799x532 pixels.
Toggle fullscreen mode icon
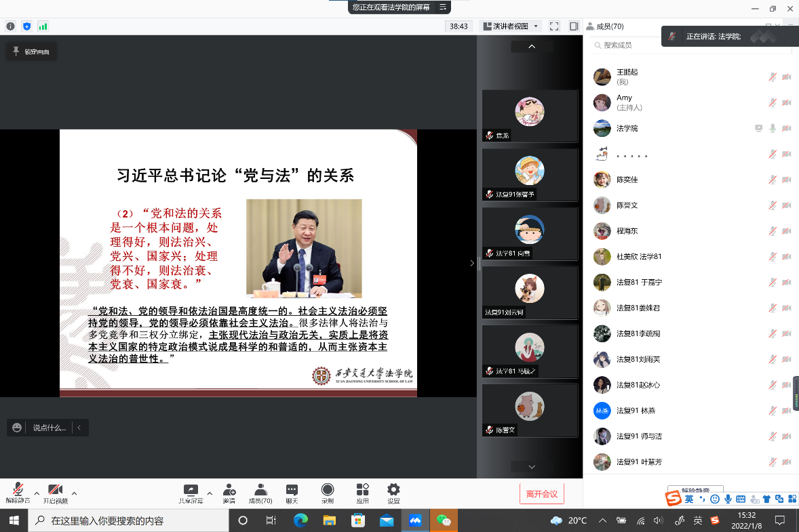pos(554,26)
